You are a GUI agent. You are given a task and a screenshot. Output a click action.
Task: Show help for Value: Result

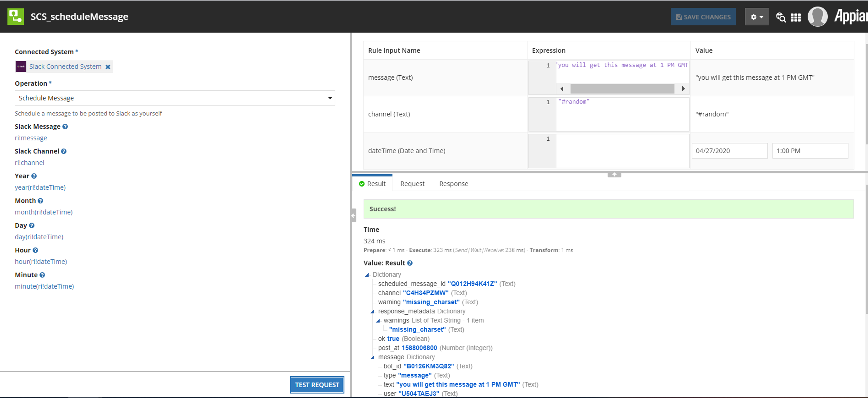tap(410, 263)
